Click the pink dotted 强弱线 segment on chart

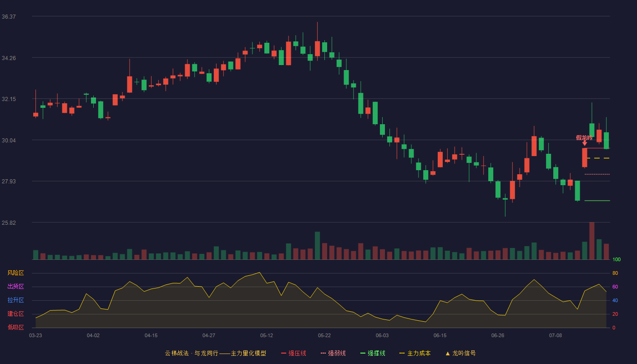[597, 174]
